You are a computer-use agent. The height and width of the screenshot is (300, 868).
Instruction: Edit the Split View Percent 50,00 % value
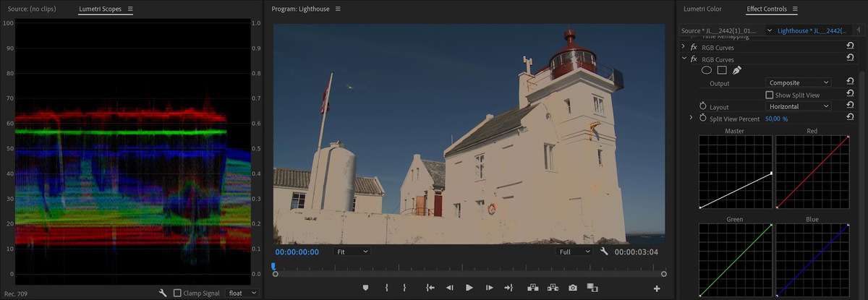pyautogui.click(x=776, y=119)
